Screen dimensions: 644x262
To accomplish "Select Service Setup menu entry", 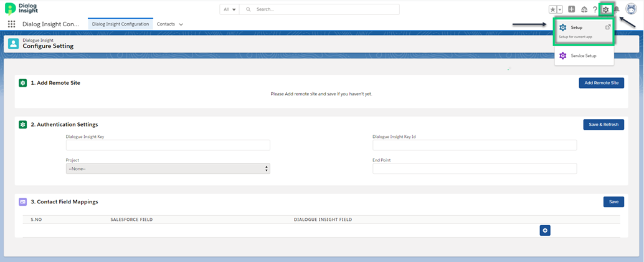I will pyautogui.click(x=584, y=56).
